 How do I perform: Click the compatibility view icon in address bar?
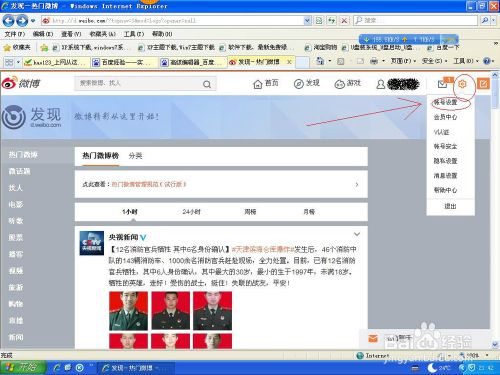click(319, 21)
